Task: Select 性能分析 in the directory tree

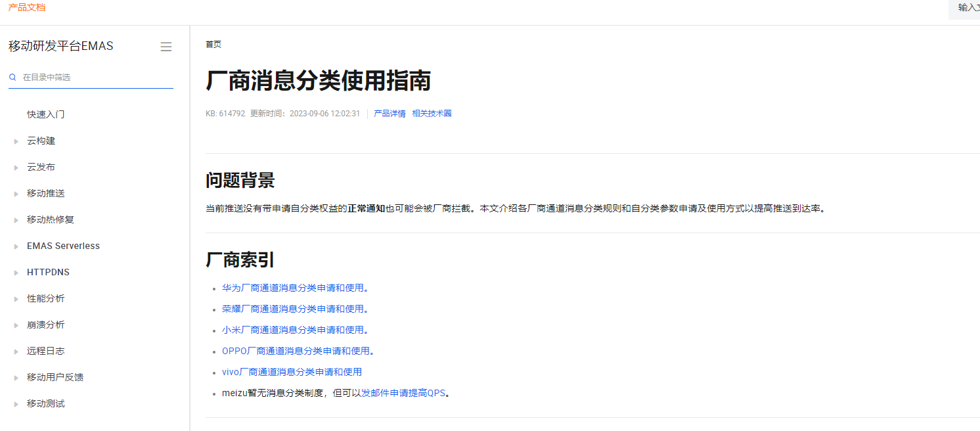Action: 46,298
